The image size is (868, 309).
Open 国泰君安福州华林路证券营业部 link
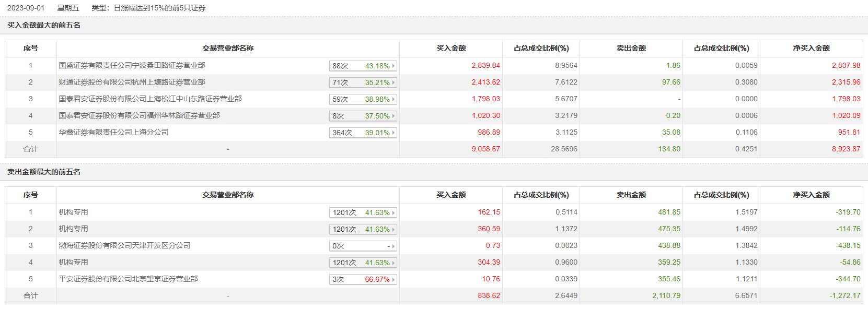point(139,115)
